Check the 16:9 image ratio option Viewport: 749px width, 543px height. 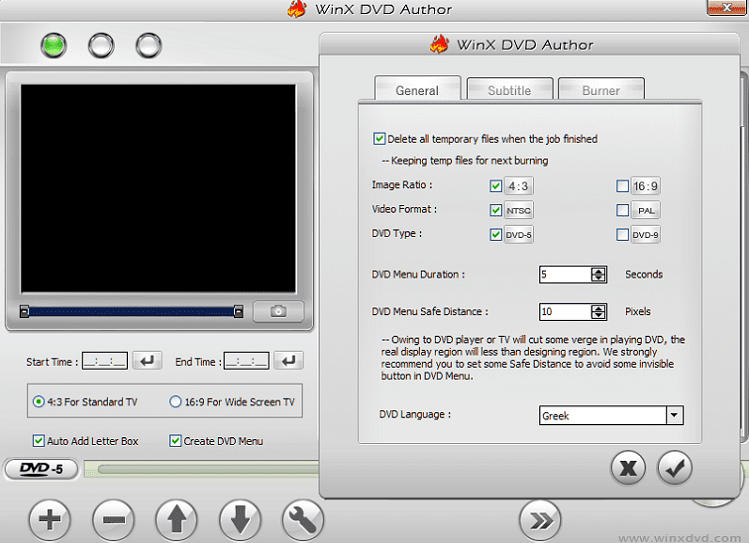pos(622,186)
